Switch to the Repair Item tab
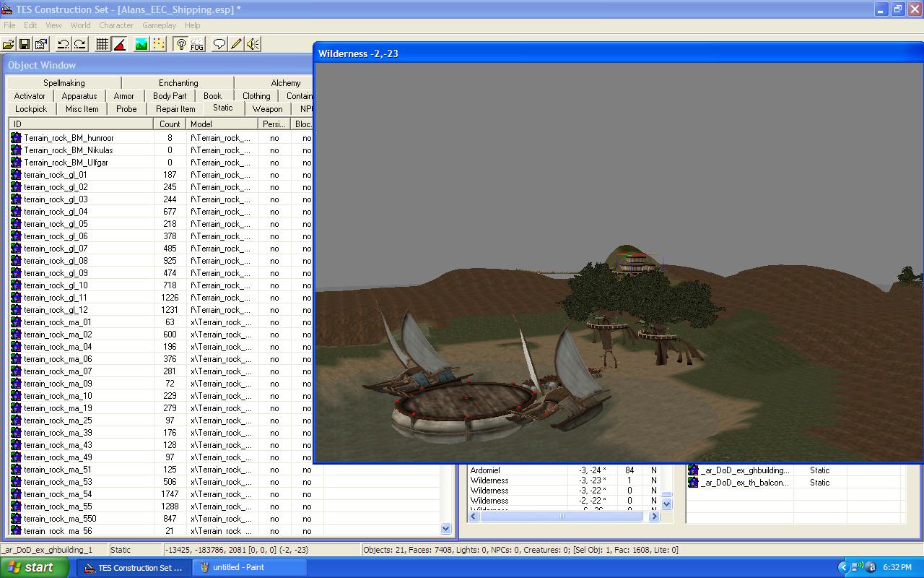 [x=175, y=109]
